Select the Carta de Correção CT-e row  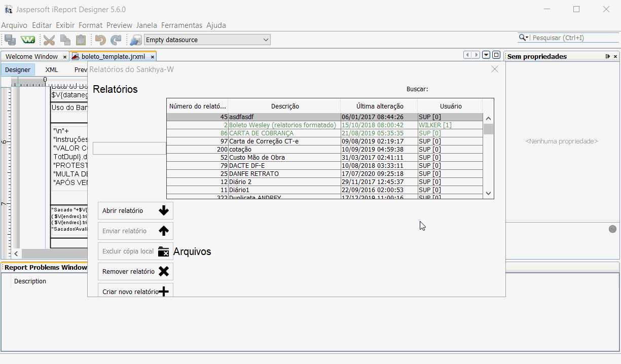point(325,141)
